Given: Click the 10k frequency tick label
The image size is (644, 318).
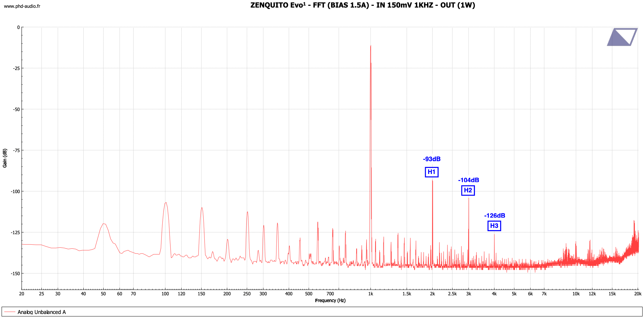Looking at the screenshot, I should [576, 294].
